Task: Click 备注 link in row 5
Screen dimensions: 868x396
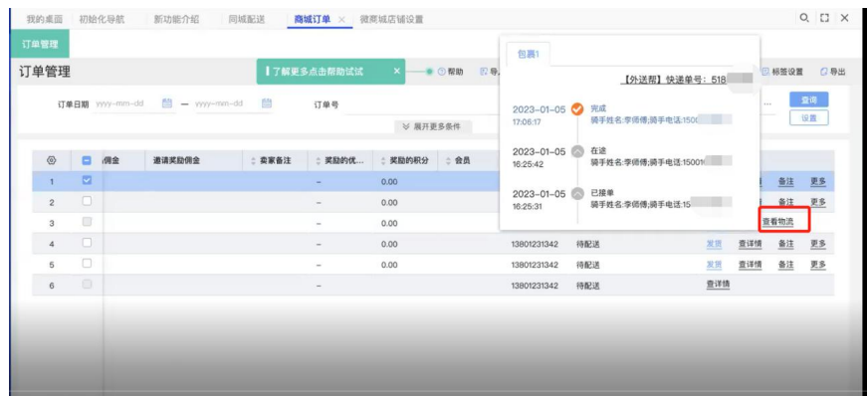Action: [786, 265]
